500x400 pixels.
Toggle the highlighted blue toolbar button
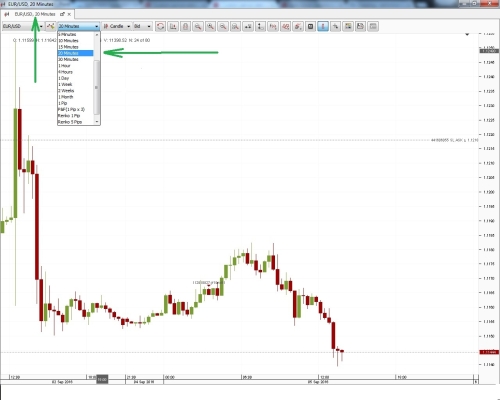(x=323, y=26)
